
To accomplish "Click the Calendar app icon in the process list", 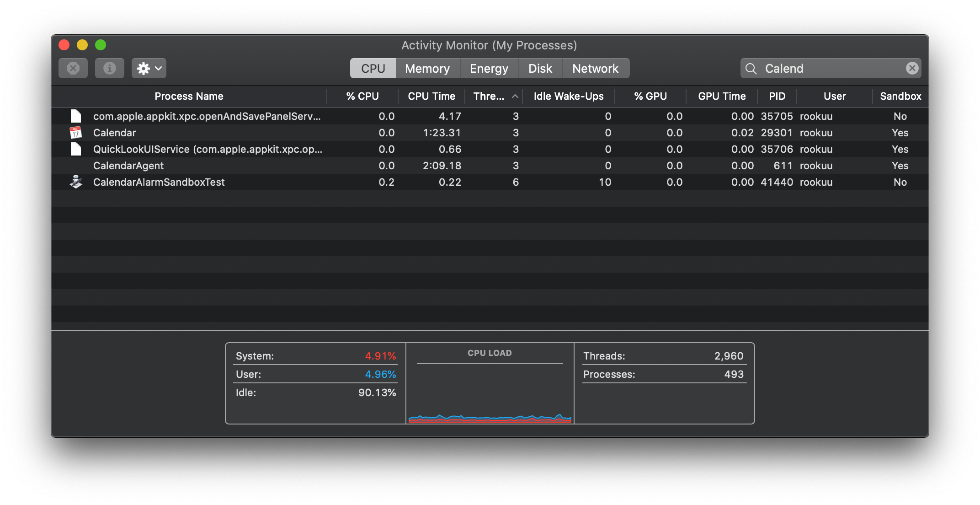I will (76, 133).
